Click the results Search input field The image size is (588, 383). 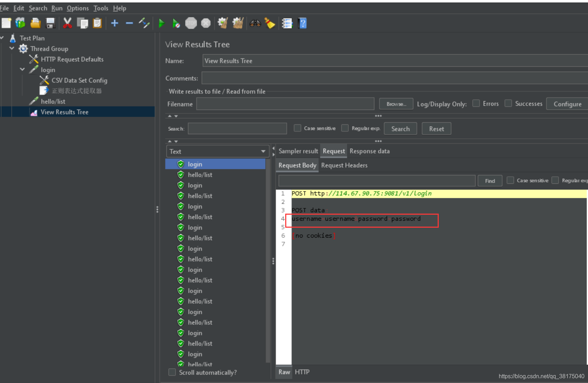click(x=237, y=129)
